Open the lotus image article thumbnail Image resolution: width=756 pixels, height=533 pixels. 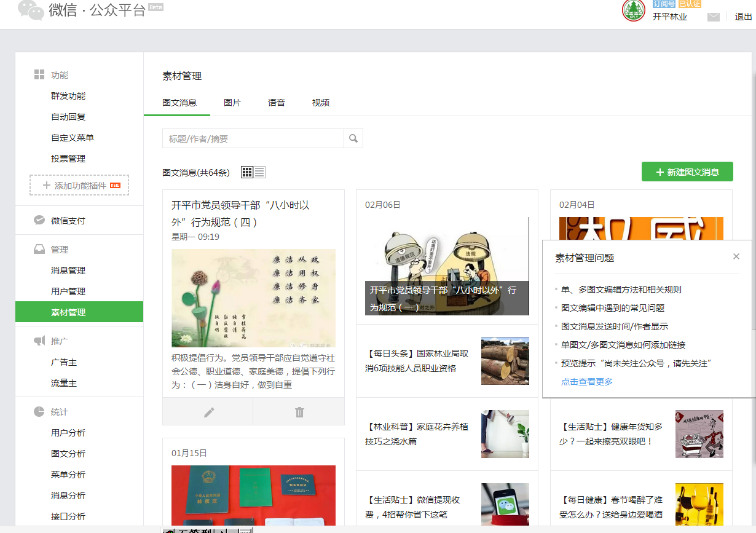(253, 298)
